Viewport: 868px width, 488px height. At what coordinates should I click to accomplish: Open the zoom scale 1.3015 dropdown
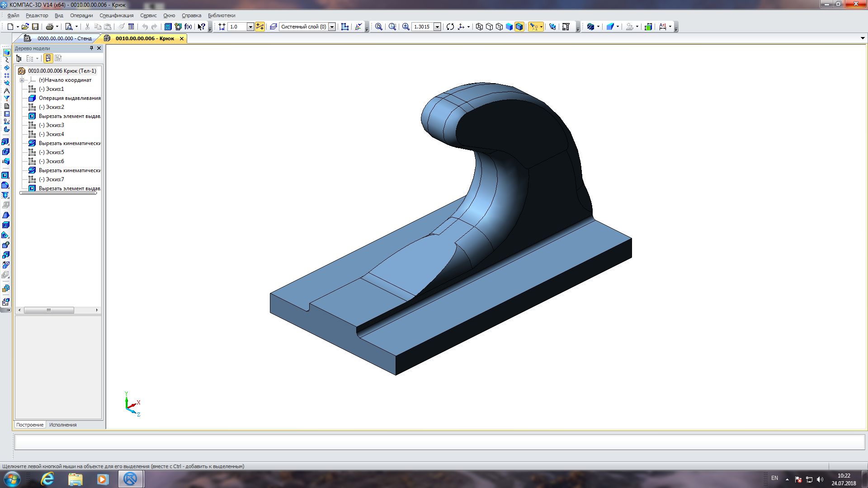437,27
